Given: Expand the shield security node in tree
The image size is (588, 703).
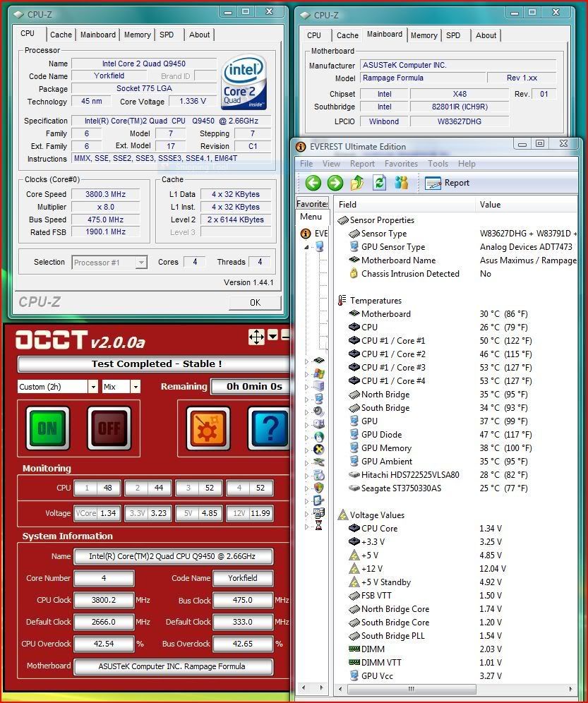Looking at the screenshot, I should pyautogui.click(x=307, y=488).
